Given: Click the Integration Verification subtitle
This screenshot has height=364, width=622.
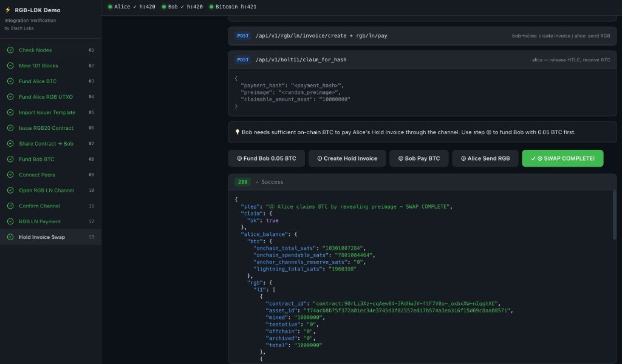Looking at the screenshot, I should 30,21.
